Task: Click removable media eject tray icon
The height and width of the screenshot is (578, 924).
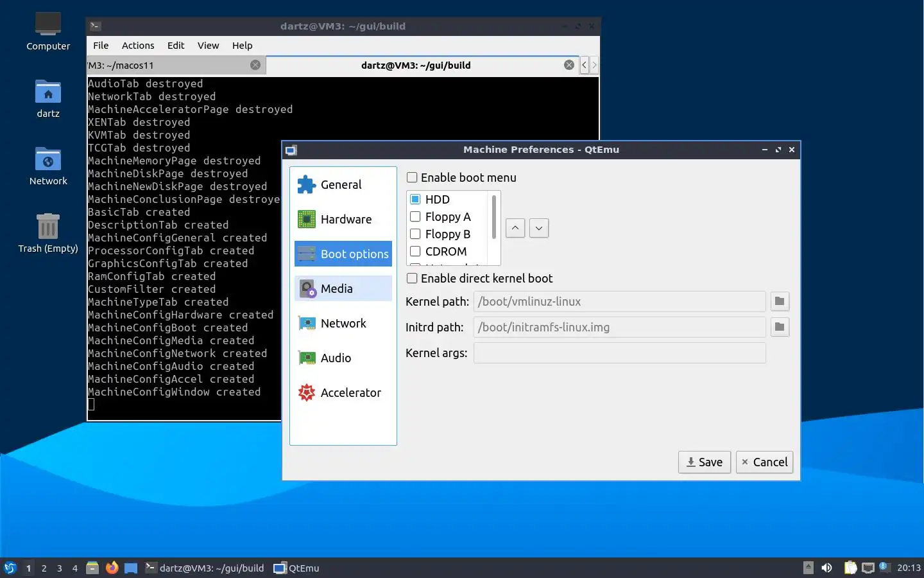Action: [x=809, y=568]
